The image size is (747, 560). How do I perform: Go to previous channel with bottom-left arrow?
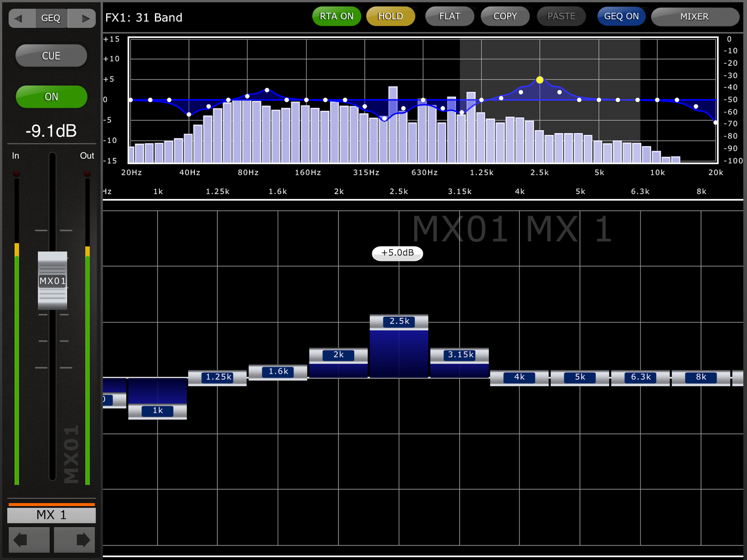point(29,540)
